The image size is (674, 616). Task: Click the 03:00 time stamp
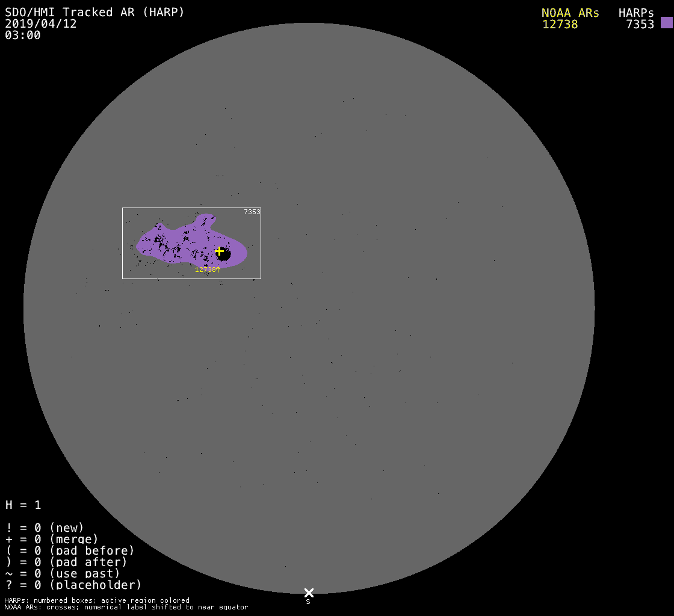(x=23, y=35)
